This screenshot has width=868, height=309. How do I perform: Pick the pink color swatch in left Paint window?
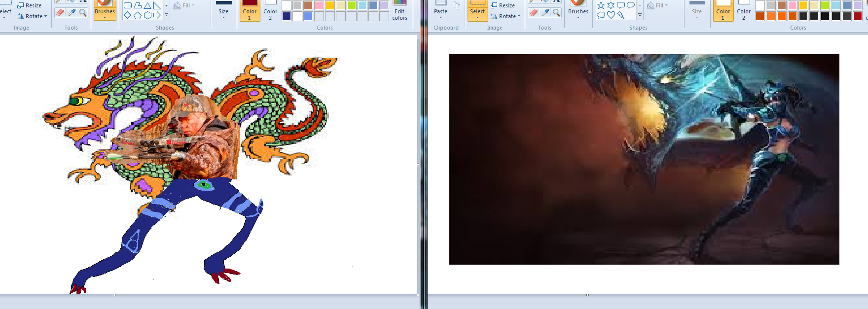[319, 5]
